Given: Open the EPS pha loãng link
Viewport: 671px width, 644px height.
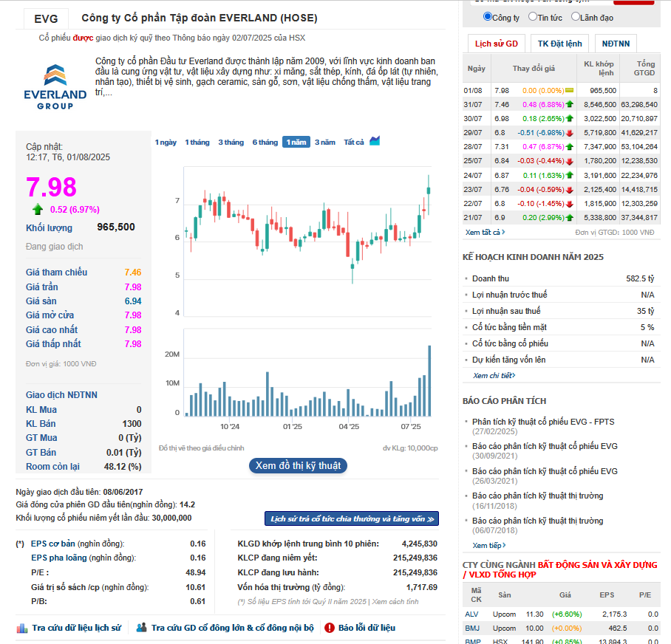Looking at the screenshot, I should (58, 558).
